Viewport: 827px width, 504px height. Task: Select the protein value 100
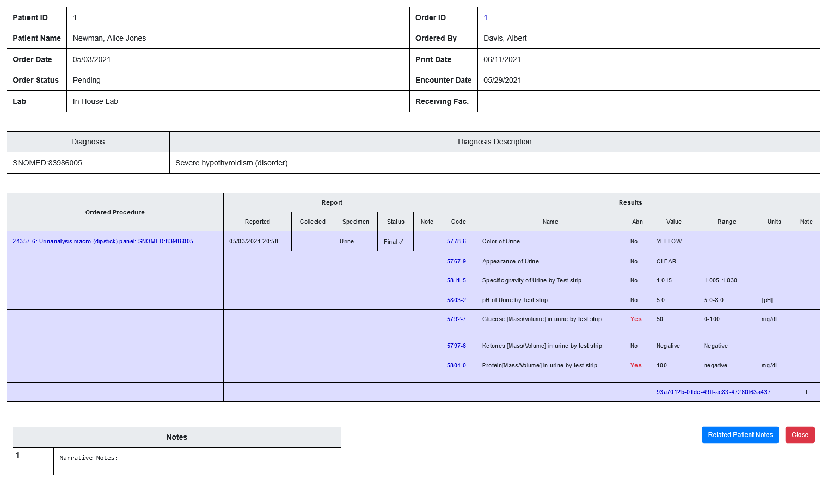click(661, 365)
